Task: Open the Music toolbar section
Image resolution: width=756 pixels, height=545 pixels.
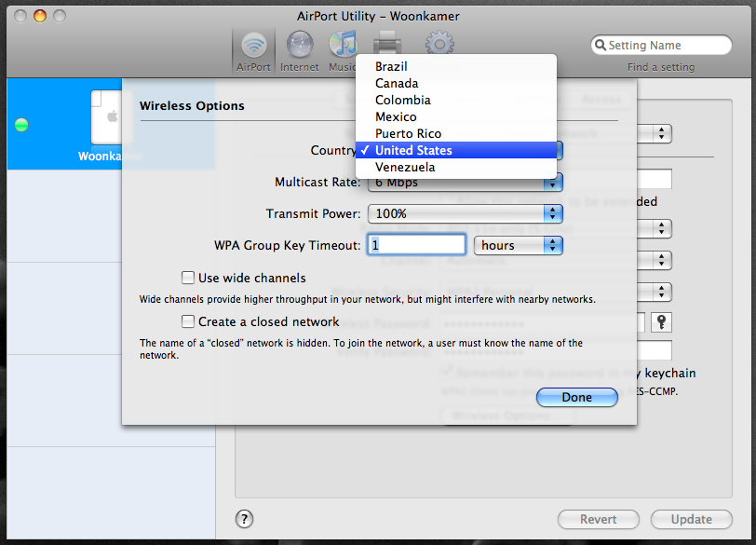Action: pyautogui.click(x=343, y=51)
